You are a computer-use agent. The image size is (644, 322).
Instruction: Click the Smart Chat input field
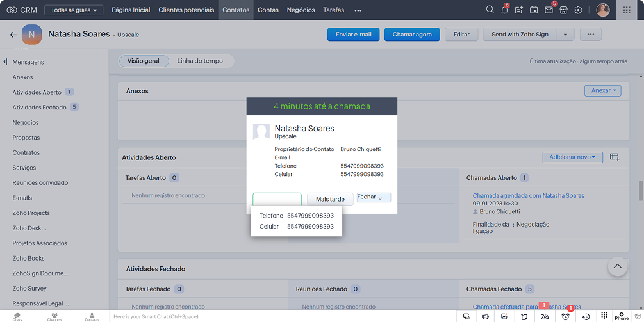point(283,316)
